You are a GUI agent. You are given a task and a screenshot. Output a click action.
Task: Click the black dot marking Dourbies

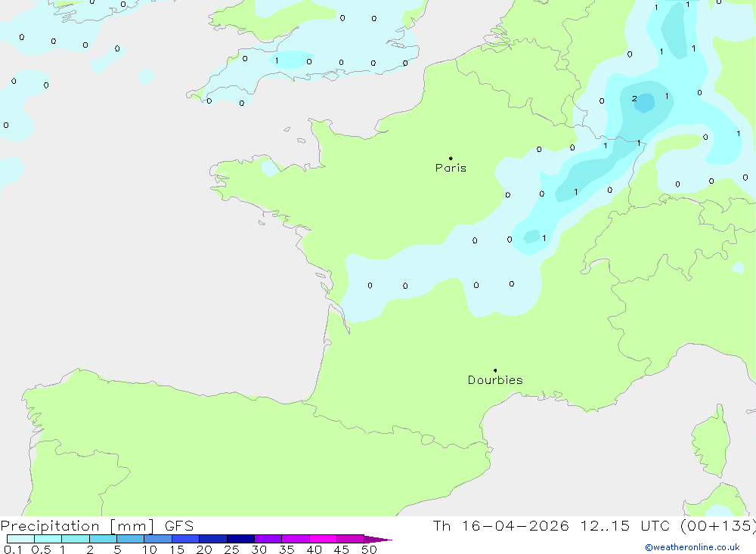[495, 370]
